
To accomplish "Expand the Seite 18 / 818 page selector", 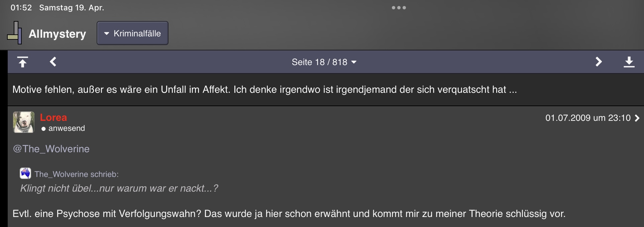I will (x=324, y=62).
